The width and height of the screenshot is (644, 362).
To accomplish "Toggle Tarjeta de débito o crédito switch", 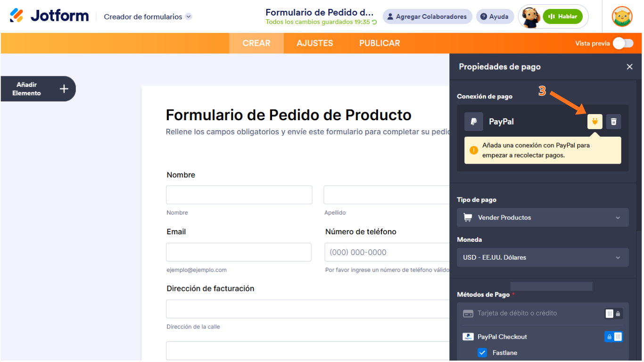I will (614, 313).
